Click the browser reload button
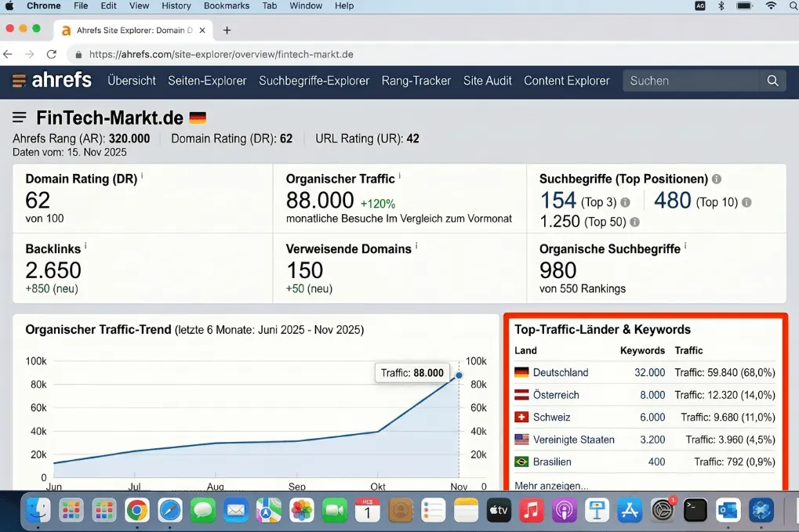The width and height of the screenshot is (799, 532). pos(52,54)
